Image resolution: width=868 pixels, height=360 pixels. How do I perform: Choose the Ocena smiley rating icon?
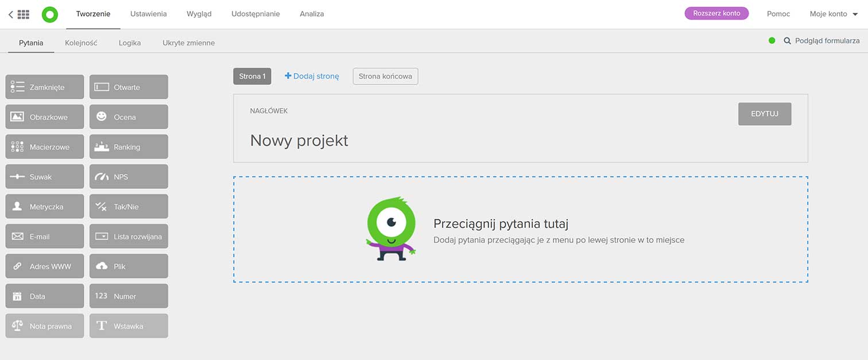(x=102, y=117)
